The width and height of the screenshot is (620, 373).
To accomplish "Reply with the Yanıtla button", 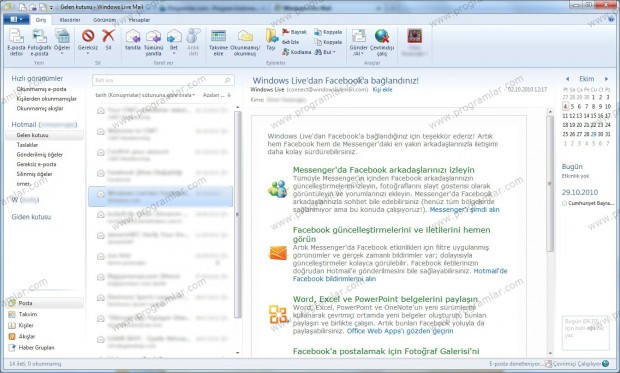I will point(133,40).
